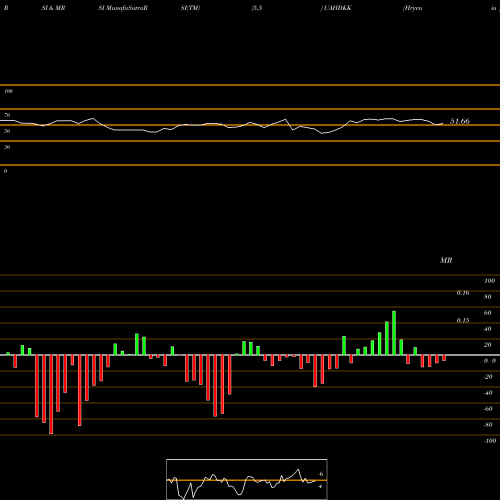Click the 'SI & MR' header text

(53, 8)
